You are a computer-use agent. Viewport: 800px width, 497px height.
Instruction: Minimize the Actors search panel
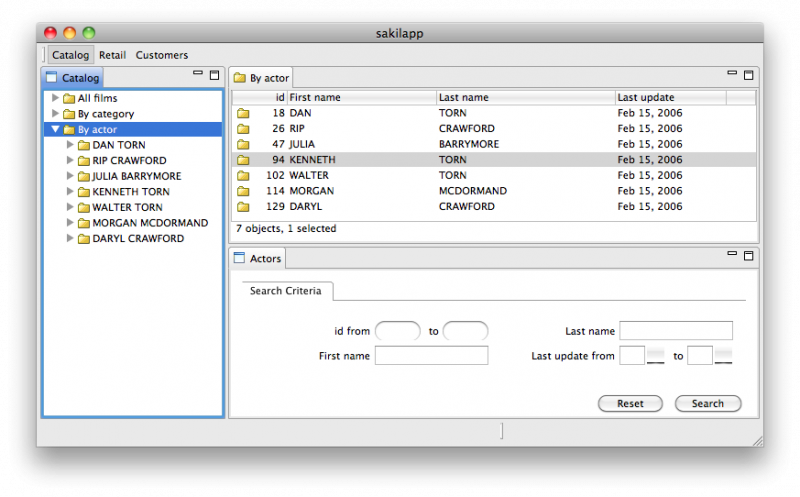(733, 256)
